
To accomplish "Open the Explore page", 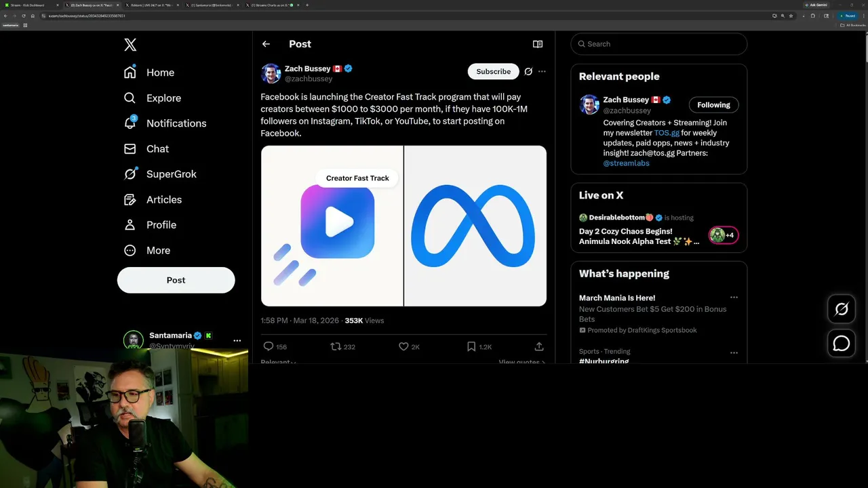I will pos(153,98).
